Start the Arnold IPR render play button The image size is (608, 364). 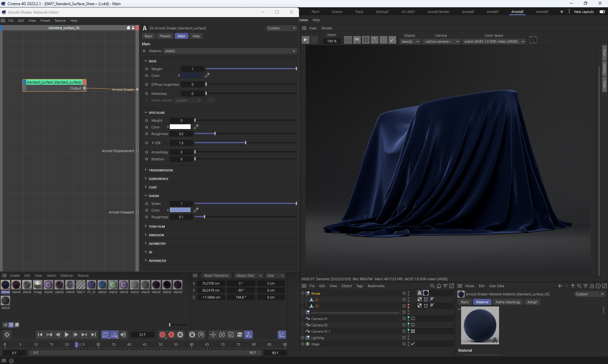point(305,40)
